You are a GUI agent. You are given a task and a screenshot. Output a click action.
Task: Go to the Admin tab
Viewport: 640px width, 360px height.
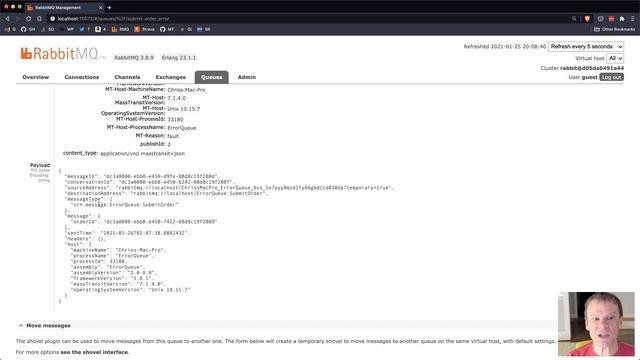(x=247, y=77)
